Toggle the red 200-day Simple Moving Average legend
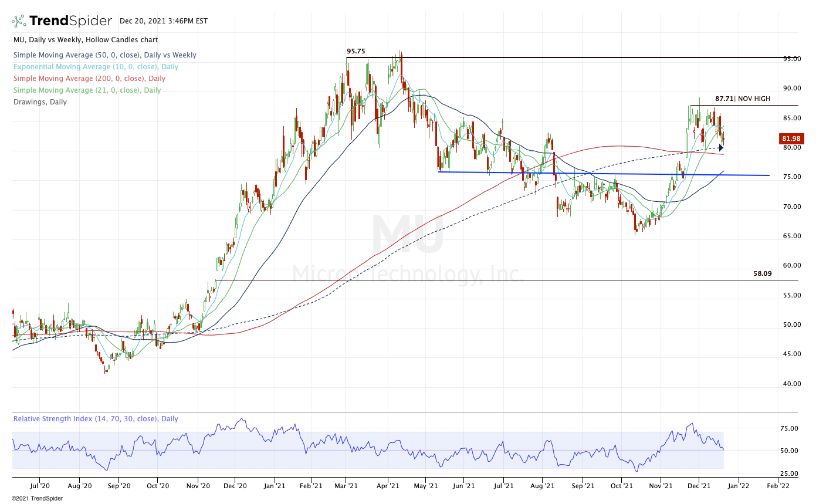The height and width of the screenshot is (504, 816). pyautogui.click(x=89, y=79)
